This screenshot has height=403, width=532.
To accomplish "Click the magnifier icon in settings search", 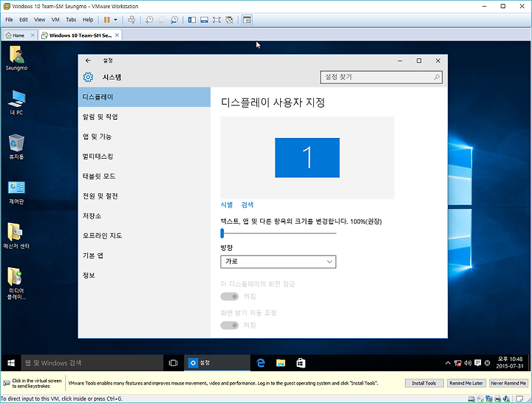I will pyautogui.click(x=437, y=77).
